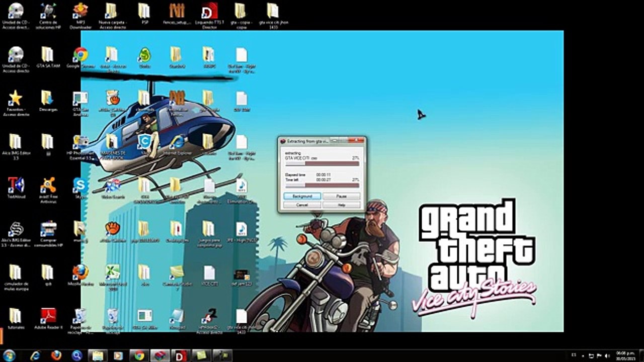
Task: Click the system tray volume icon
Action: click(x=607, y=355)
